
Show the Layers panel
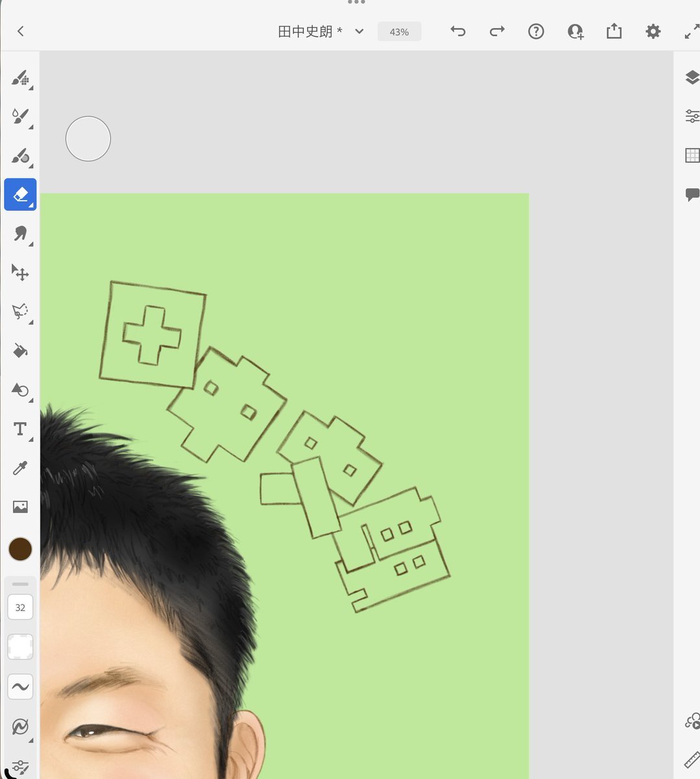click(x=692, y=78)
